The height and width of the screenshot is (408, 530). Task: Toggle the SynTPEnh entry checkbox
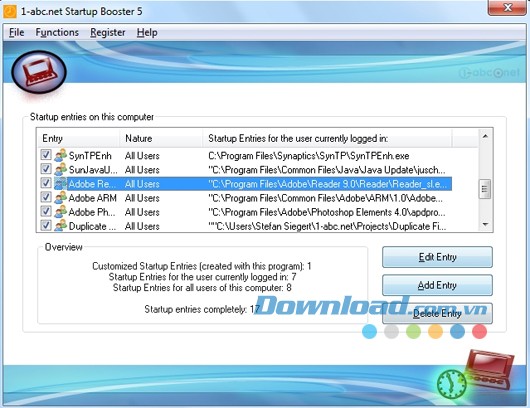coord(46,155)
